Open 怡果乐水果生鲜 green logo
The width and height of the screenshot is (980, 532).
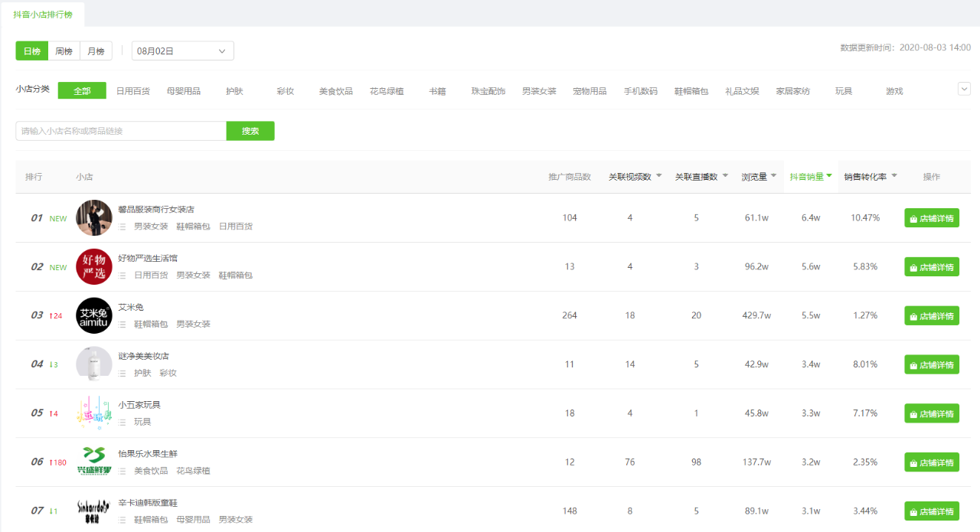[94, 462]
